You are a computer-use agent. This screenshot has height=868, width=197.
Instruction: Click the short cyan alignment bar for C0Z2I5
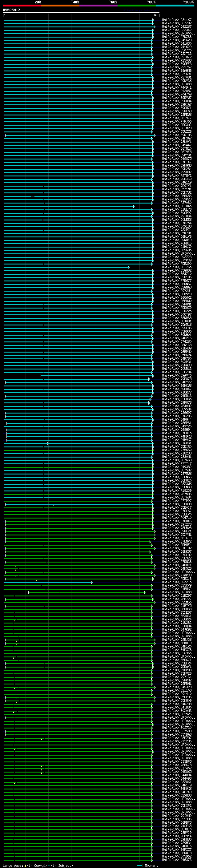48,582
